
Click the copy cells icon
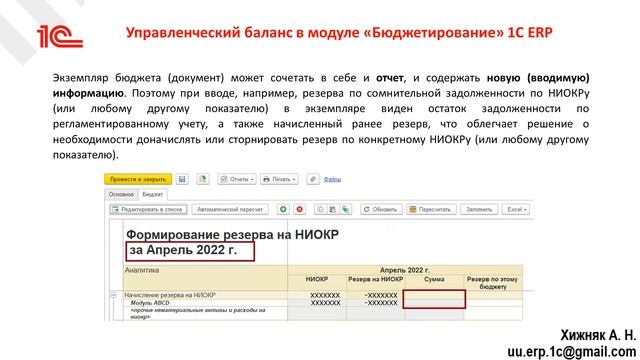coord(320,209)
